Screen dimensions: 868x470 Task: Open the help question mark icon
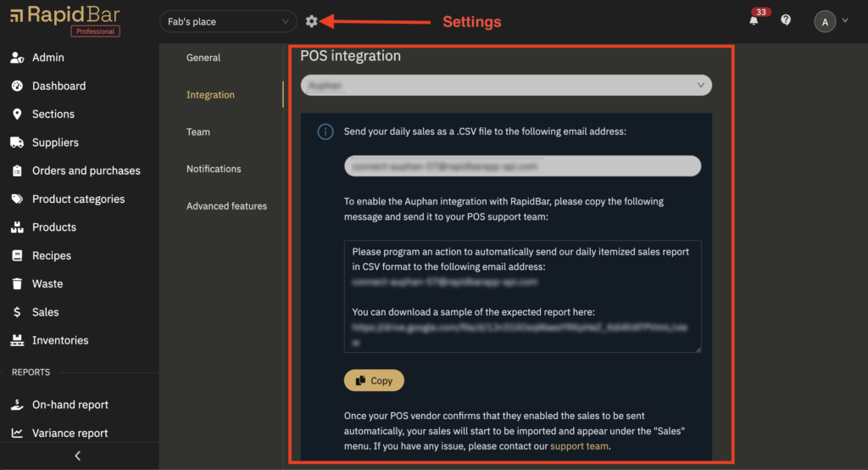click(786, 20)
